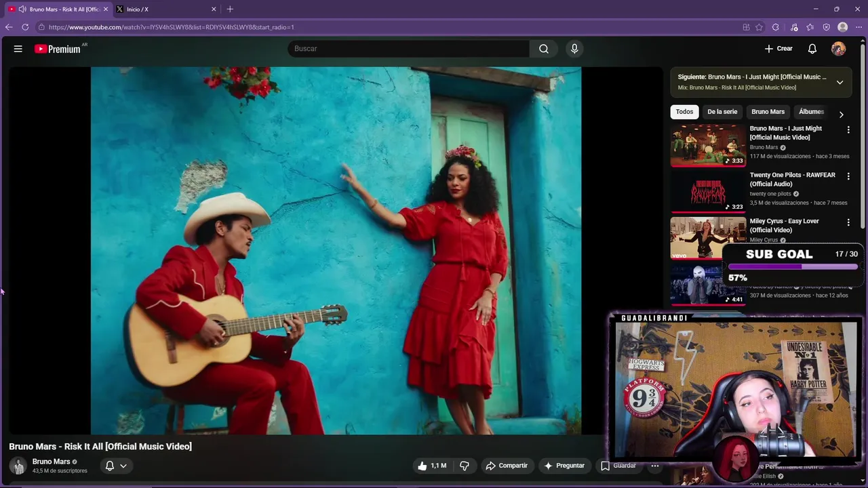
Task: Open Bruno Mars - I Just Might title
Action: pyautogui.click(x=786, y=133)
